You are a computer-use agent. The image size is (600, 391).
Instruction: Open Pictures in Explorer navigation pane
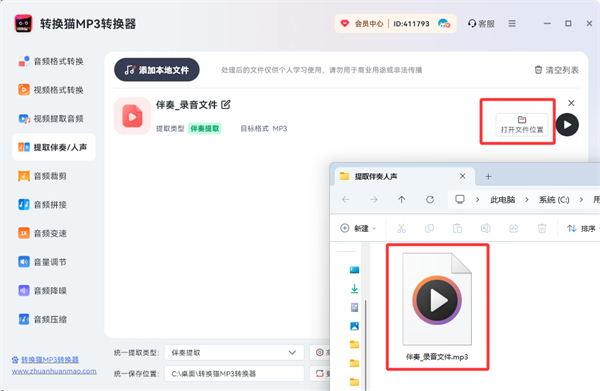click(x=354, y=326)
